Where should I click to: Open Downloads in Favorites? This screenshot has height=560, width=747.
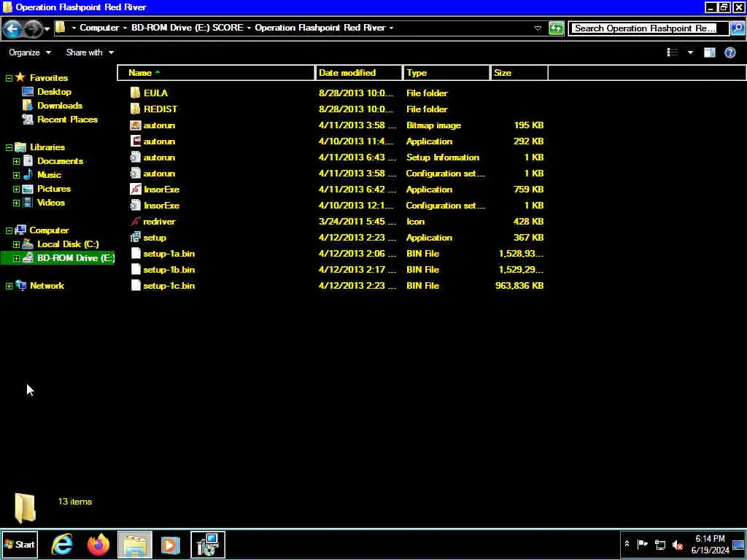pos(60,105)
